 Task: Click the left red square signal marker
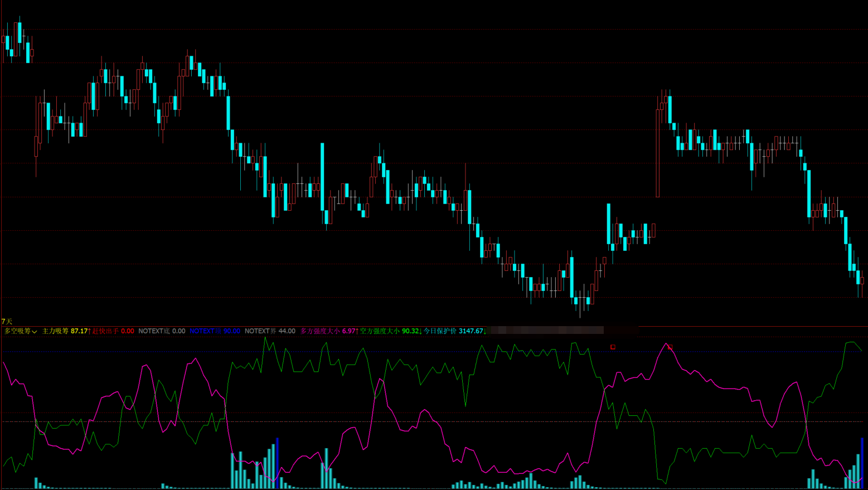click(613, 347)
